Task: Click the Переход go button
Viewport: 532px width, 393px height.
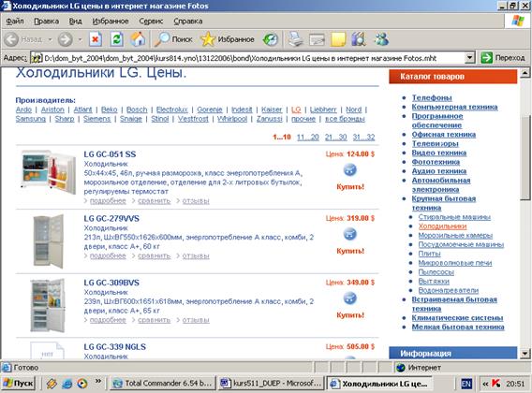Action: (503, 58)
